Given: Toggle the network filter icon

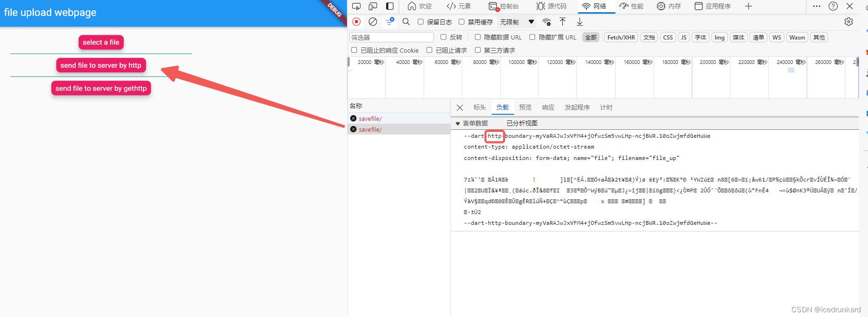Looking at the screenshot, I should (390, 22).
